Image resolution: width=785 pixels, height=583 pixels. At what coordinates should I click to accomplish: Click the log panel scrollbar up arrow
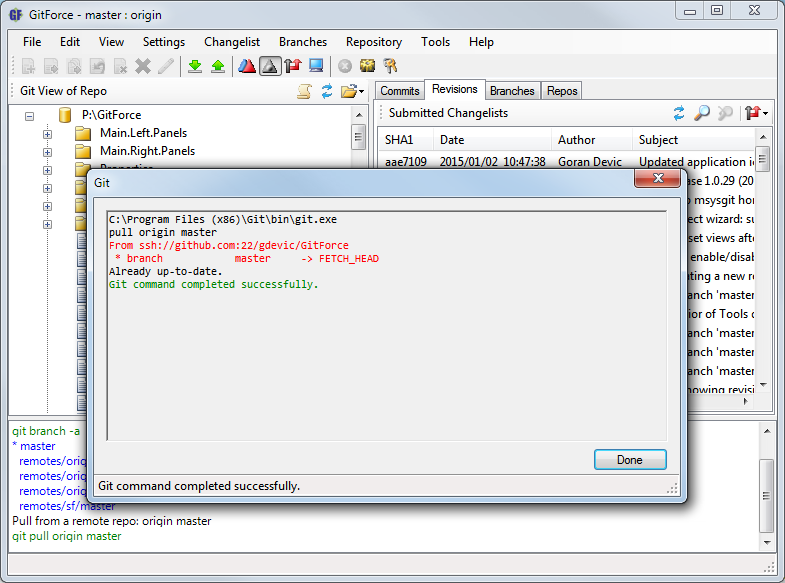(766, 431)
